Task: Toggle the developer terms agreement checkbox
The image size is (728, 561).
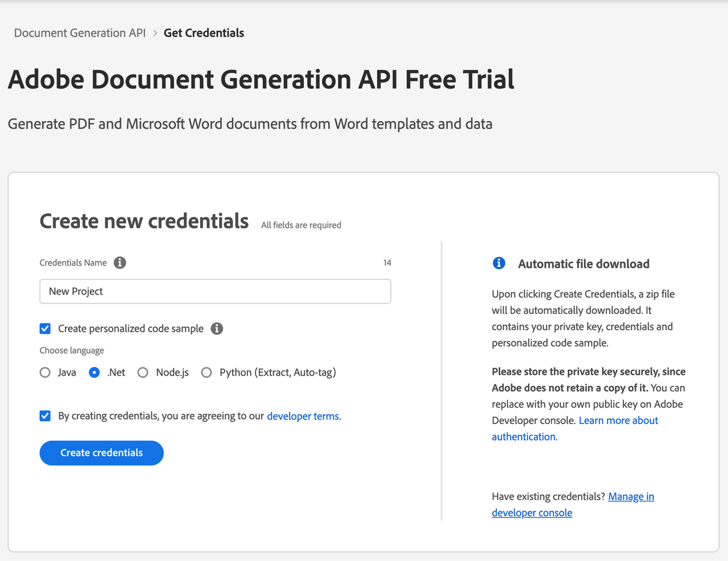Action: (45, 416)
